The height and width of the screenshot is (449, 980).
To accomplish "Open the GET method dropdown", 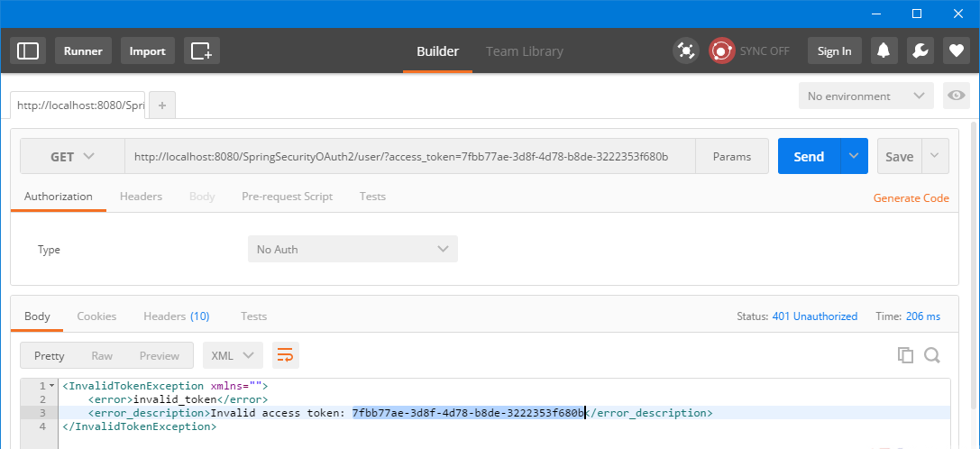I will (72, 156).
